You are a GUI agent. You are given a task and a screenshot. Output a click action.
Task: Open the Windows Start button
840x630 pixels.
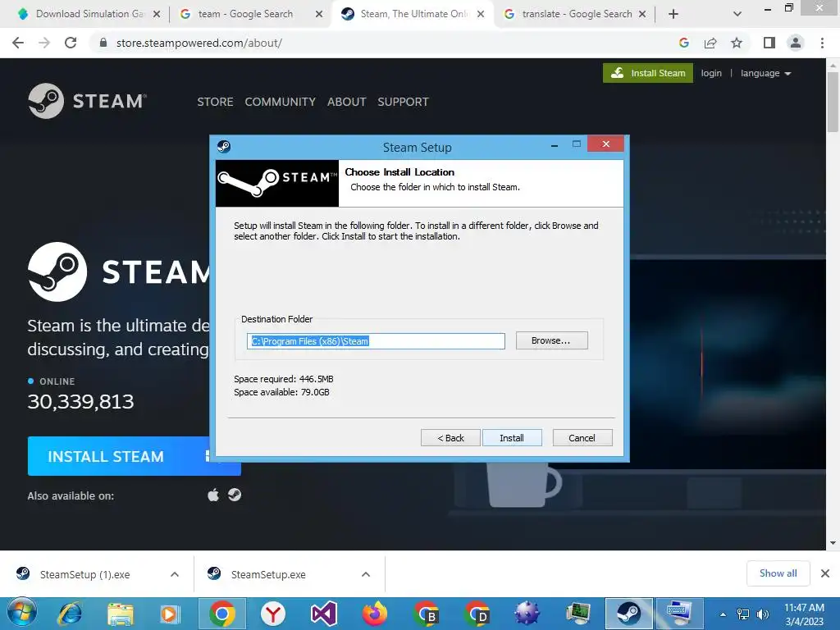click(22, 613)
